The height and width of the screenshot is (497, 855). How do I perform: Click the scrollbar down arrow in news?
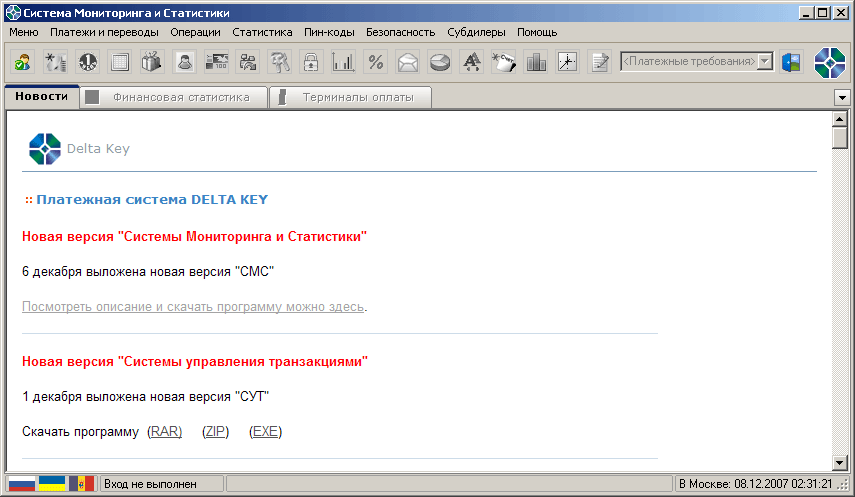click(840, 461)
